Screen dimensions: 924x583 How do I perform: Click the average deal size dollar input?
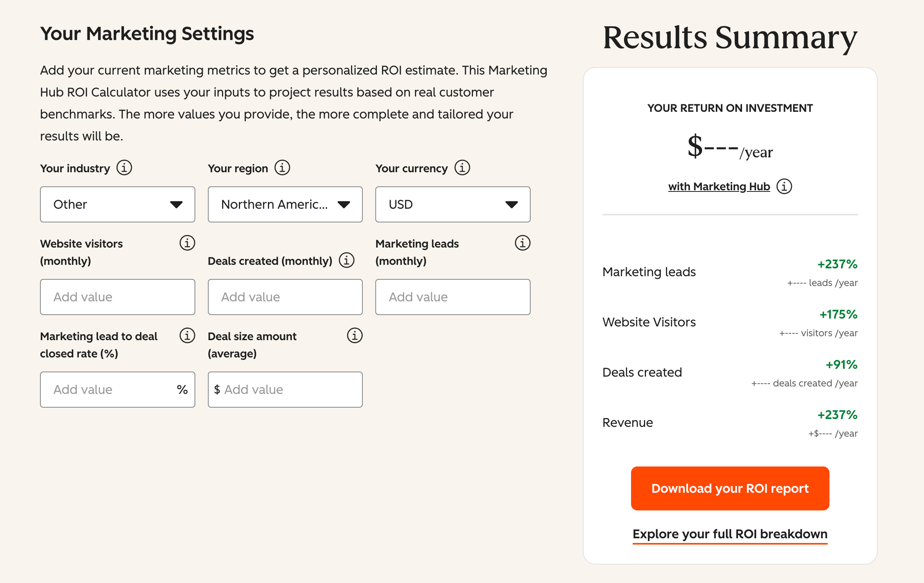(285, 389)
